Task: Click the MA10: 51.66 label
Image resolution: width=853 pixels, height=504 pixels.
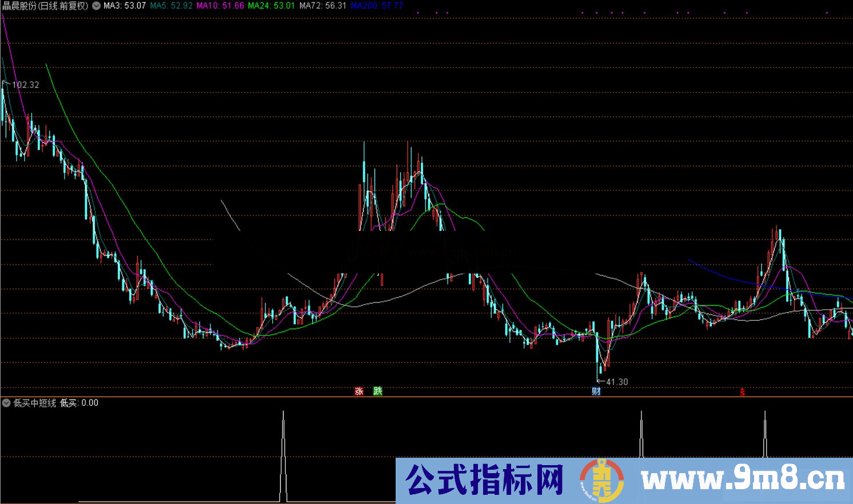Action: tap(220, 6)
